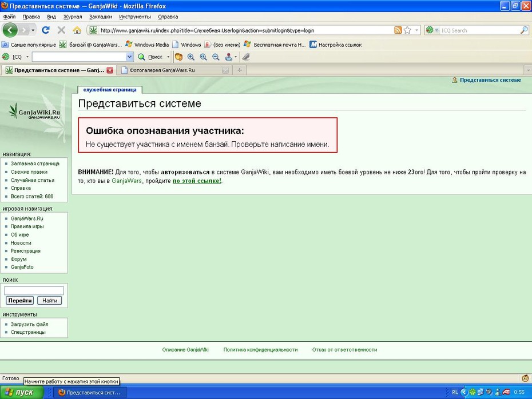Expand the ICQ toolbar menu arrow
Screen dimensions: 532x399
[27, 57]
